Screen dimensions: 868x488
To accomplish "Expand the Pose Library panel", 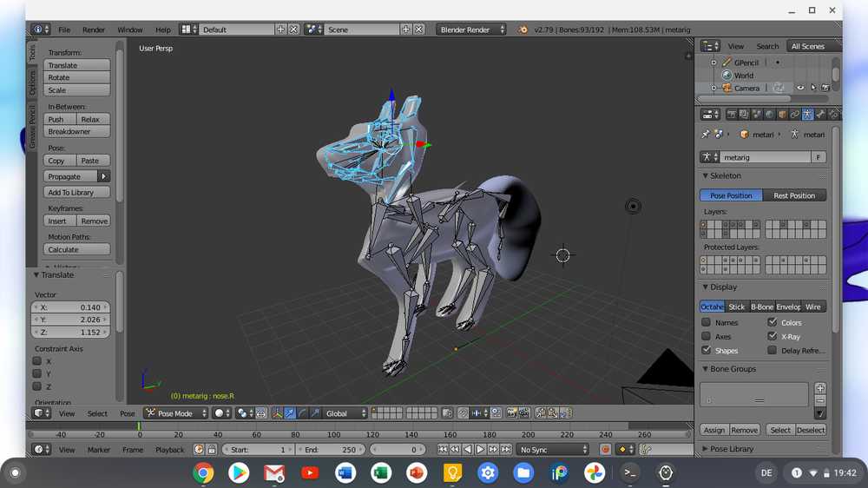I will tap(729, 449).
